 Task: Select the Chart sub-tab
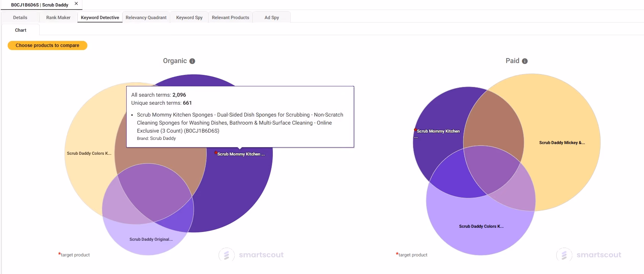(21, 30)
